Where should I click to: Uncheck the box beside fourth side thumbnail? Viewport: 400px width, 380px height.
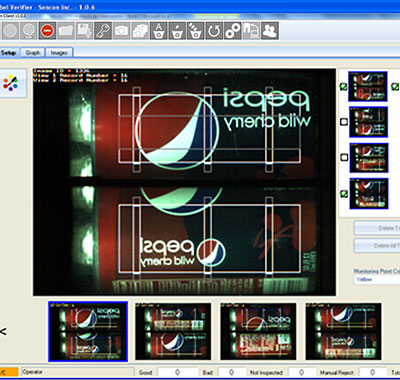pos(344,193)
